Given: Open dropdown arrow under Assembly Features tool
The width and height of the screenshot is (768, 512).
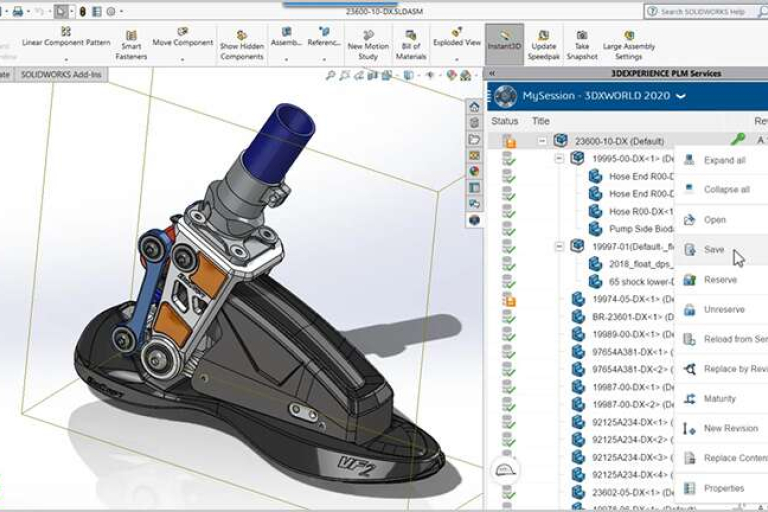Looking at the screenshot, I should 286,60.
